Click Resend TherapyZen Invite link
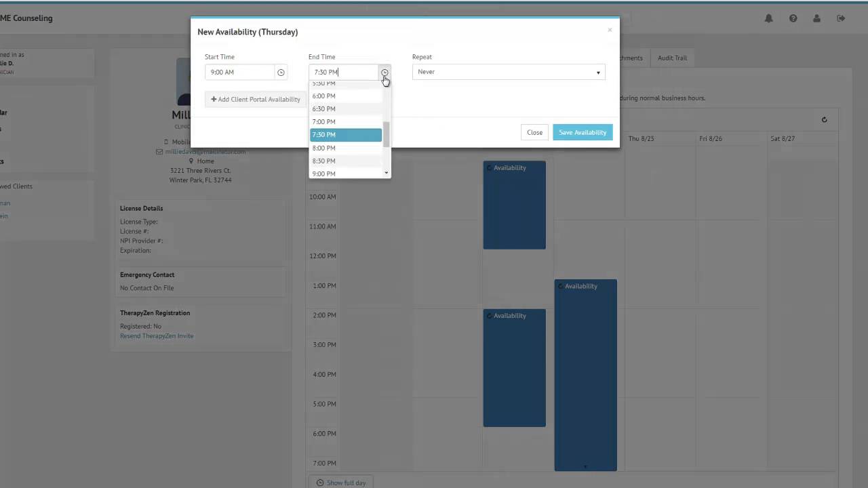The image size is (868, 488). pos(157,336)
